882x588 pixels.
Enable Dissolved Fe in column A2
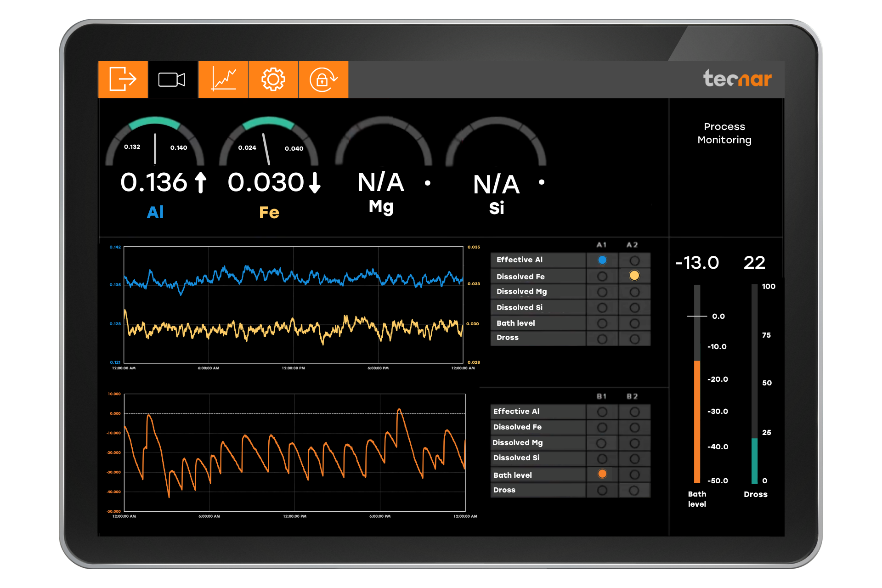(634, 275)
